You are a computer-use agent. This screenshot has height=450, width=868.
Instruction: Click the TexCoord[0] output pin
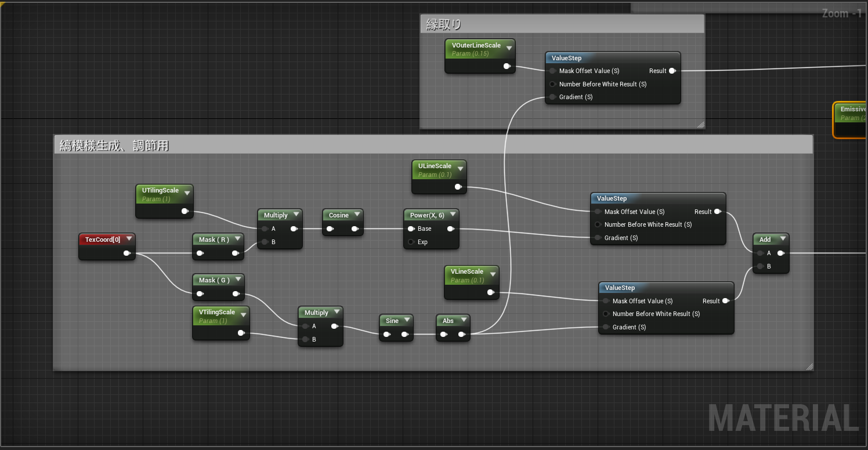coord(126,253)
